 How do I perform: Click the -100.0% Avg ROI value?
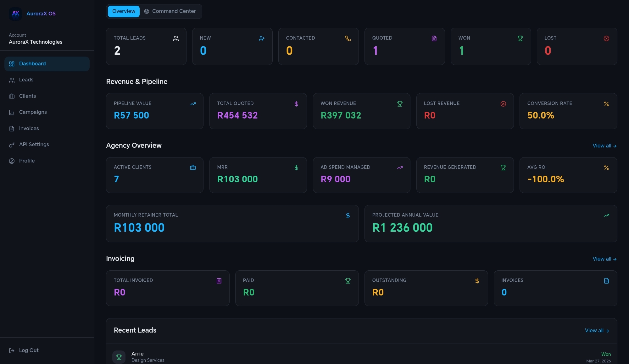(546, 179)
